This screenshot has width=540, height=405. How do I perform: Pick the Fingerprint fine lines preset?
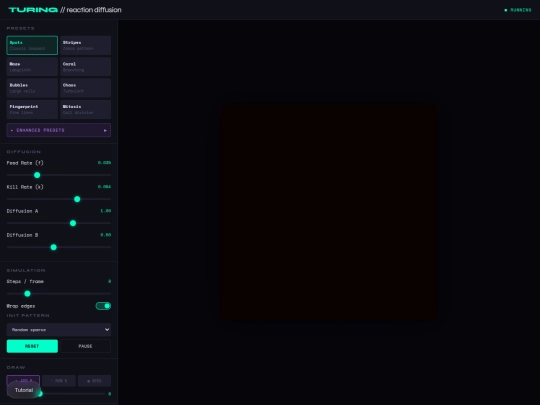tap(32, 109)
